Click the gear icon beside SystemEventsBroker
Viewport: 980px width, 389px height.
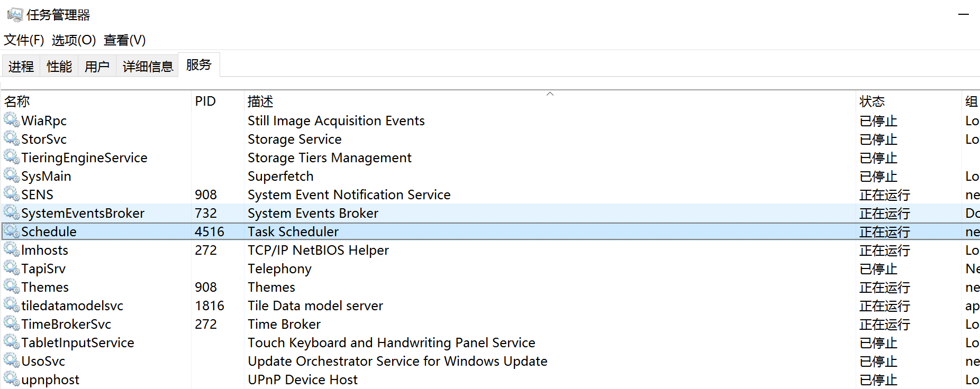pyautogui.click(x=12, y=212)
